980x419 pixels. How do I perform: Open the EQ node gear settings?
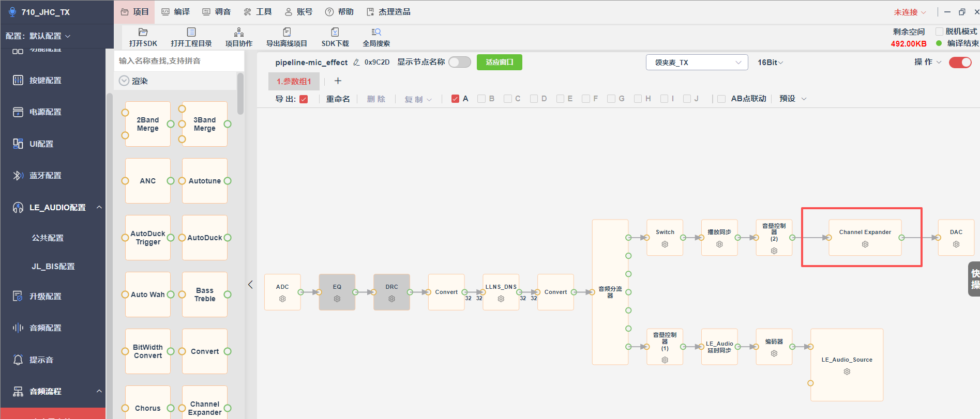tap(337, 299)
